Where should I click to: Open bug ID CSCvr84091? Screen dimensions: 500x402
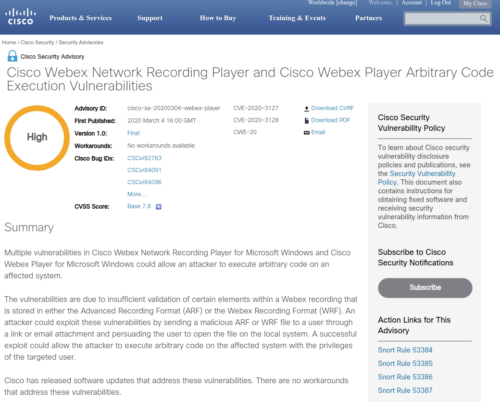coord(144,170)
